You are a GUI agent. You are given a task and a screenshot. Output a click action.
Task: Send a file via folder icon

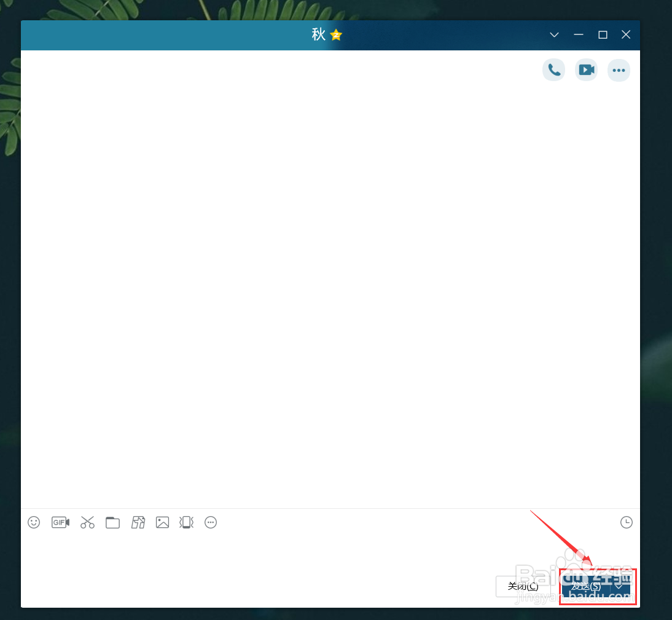112,523
